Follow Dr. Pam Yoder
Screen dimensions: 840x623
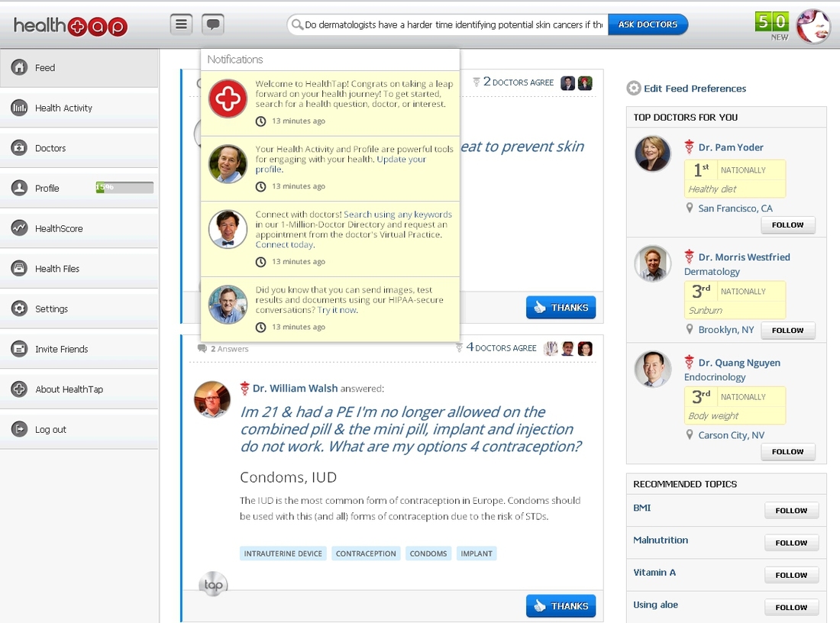(787, 225)
